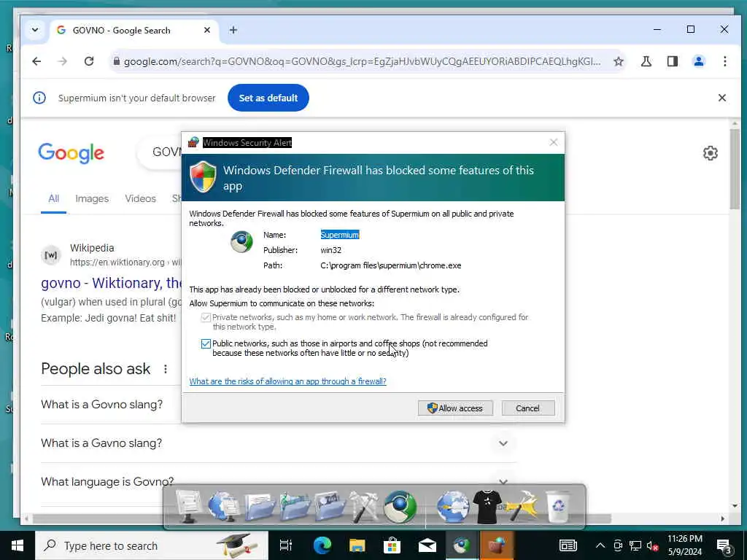The image size is (747, 560).
Task: Open the black t-shirt icon in dock
Action: point(487,507)
